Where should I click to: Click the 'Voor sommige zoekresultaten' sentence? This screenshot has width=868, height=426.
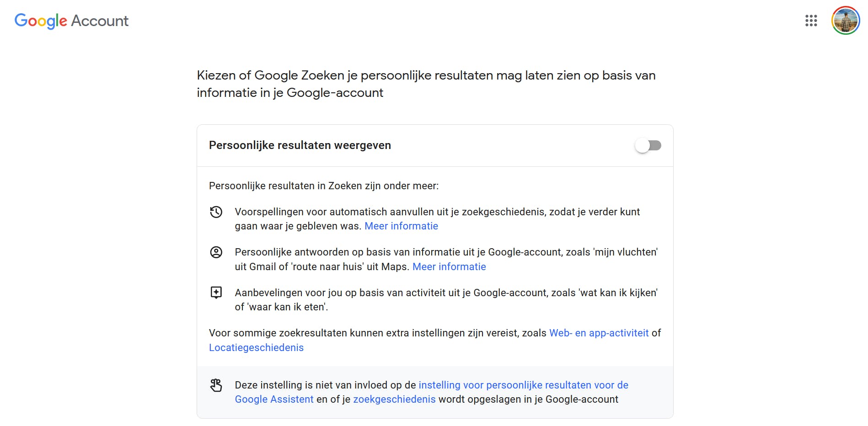tap(377, 333)
